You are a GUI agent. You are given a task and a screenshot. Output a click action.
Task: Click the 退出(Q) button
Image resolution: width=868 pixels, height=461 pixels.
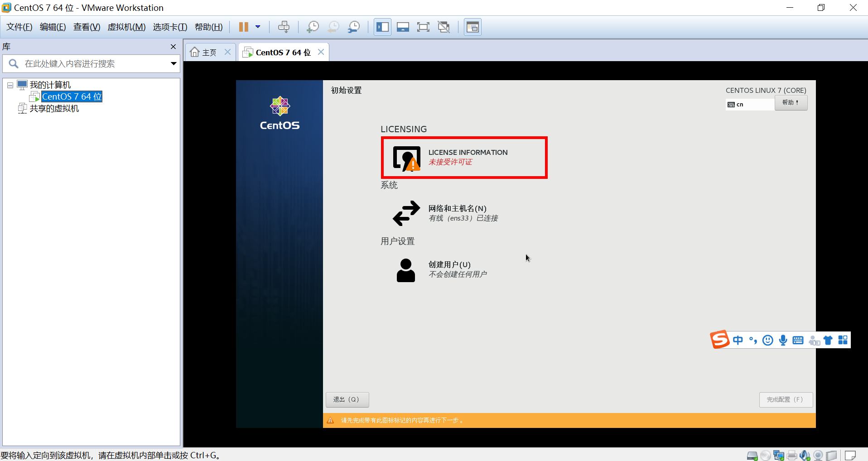347,399
